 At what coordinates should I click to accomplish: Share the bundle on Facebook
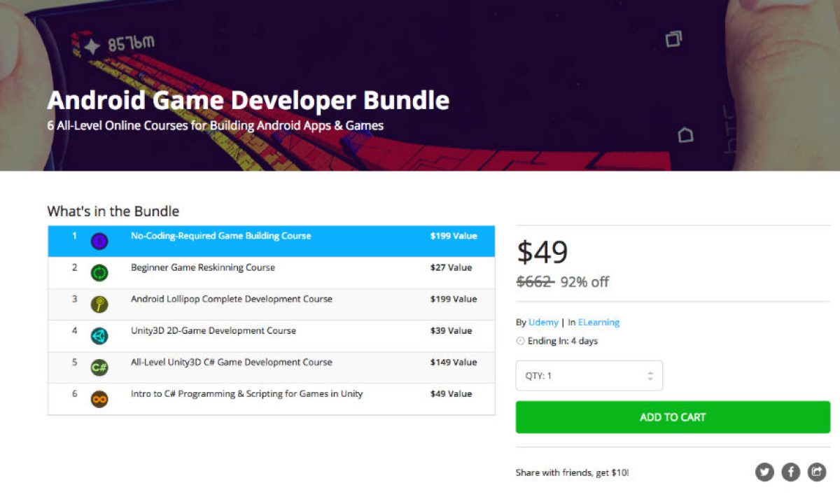click(x=790, y=472)
